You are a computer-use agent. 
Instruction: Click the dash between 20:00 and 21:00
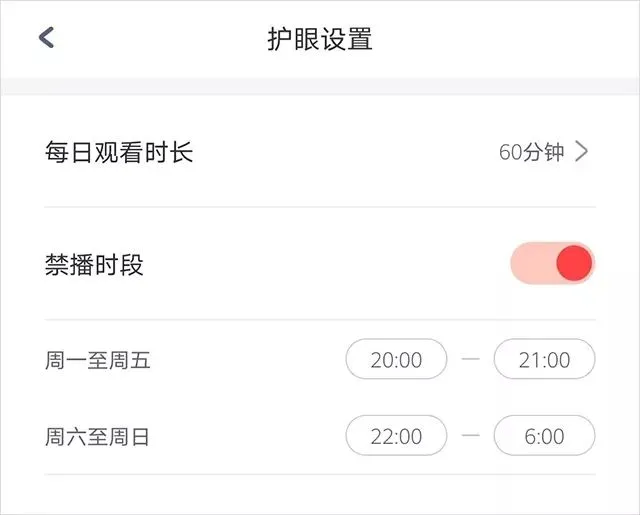(x=471, y=360)
